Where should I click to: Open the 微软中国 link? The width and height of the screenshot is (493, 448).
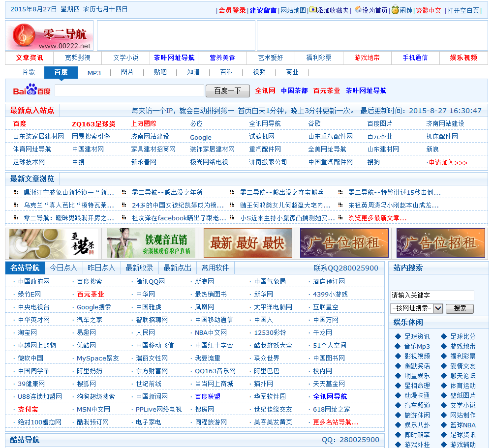pyautogui.click(x=31, y=358)
